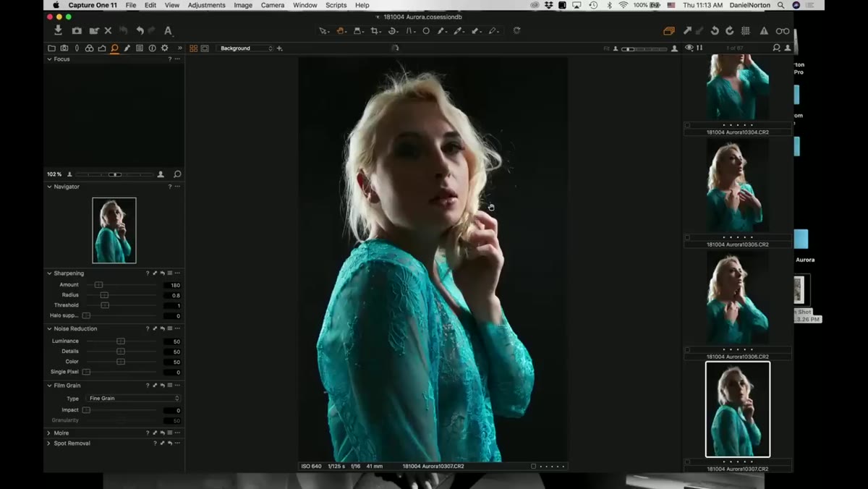This screenshot has height=489, width=868.
Task: Click Rotate right icon in toolbar
Action: coord(729,30)
